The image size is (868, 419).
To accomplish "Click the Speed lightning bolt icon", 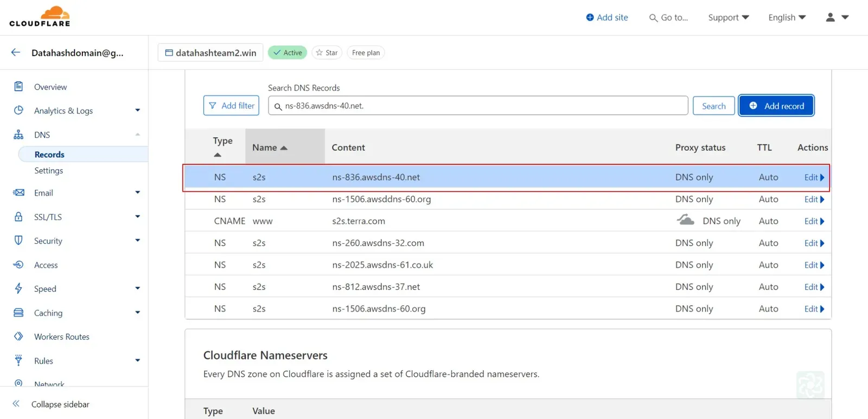I will tap(18, 288).
